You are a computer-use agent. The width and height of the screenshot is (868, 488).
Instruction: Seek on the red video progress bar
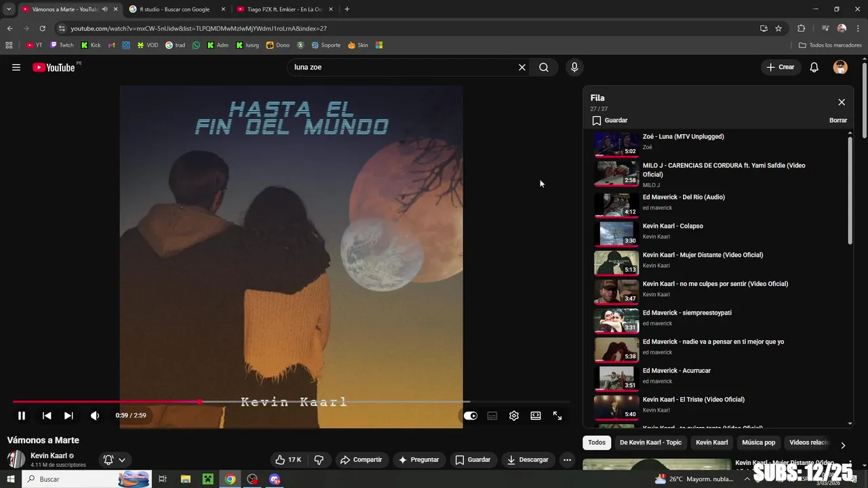pyautogui.click(x=292, y=402)
